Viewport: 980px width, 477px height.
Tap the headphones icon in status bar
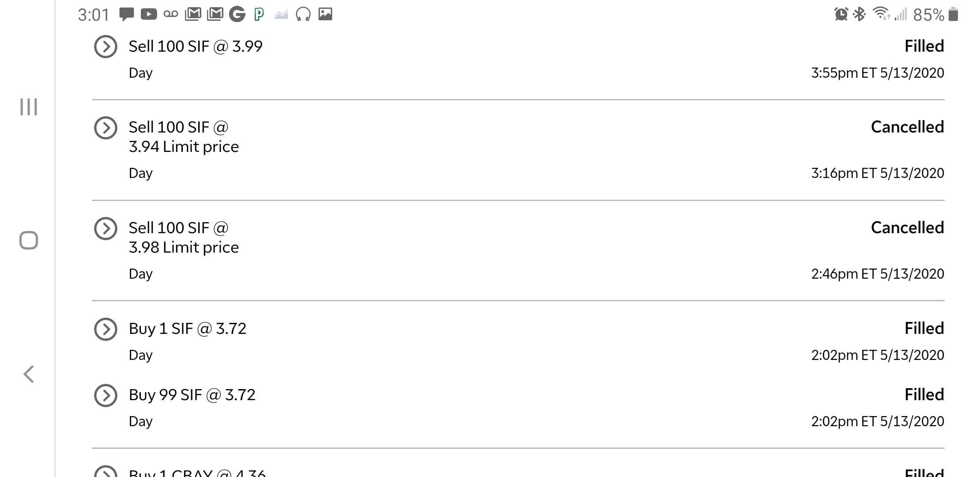pos(303,15)
